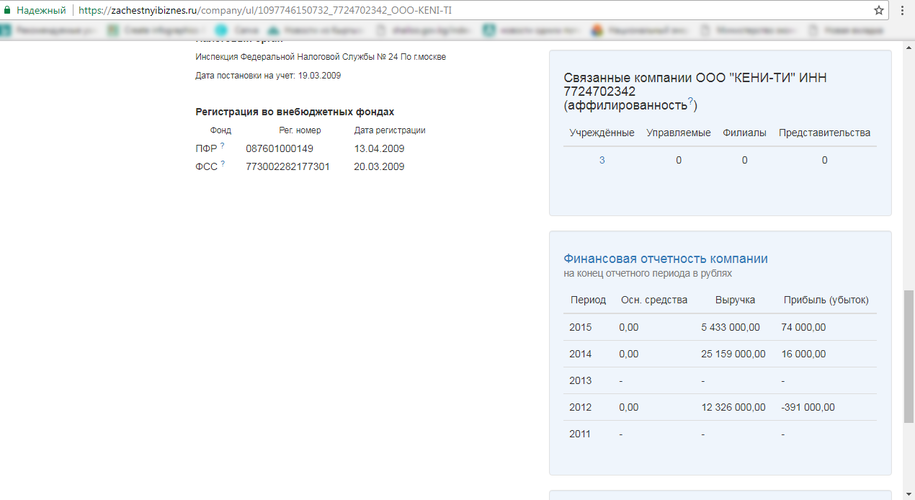Select the Филиалы column header

click(744, 132)
